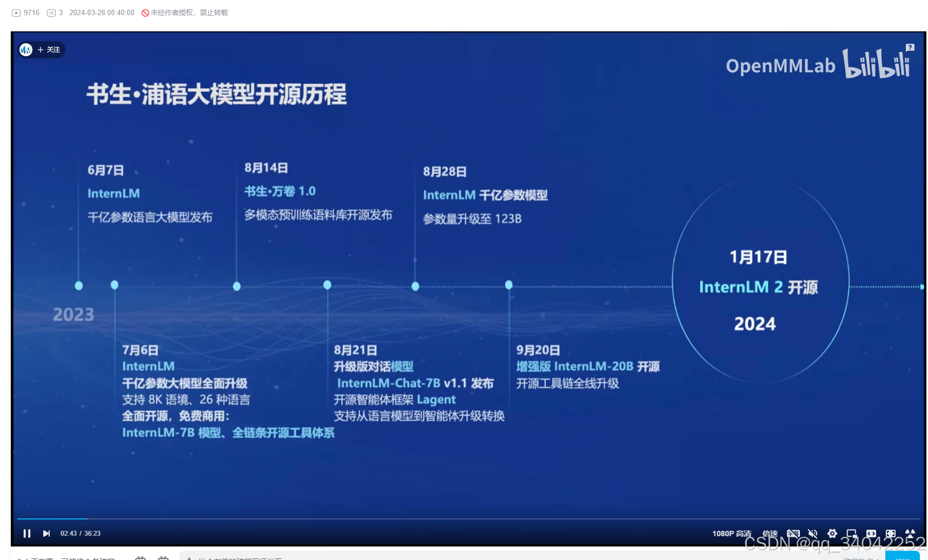Switch to widescreen mode
The image size is (928, 560).
871,534
